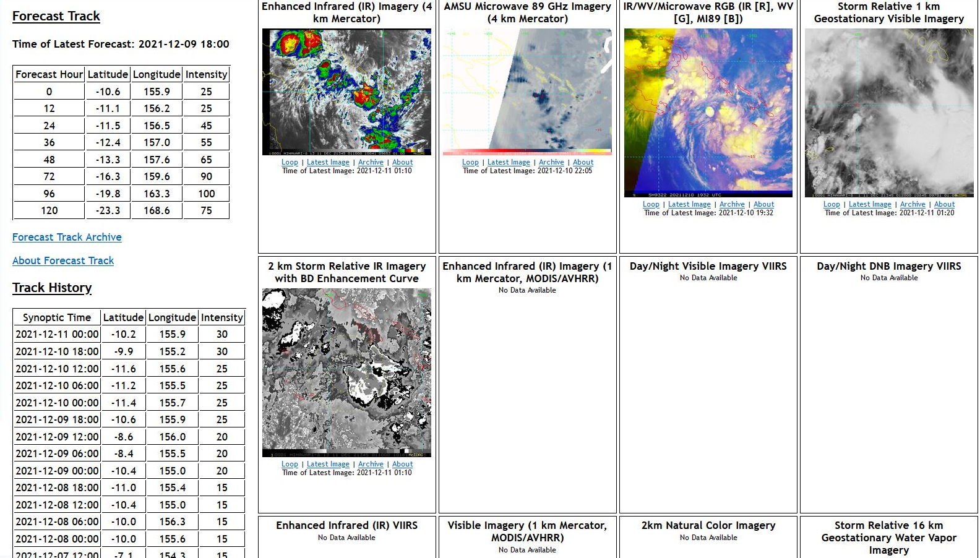Click About under Storm Relative Visible Imagery

(x=944, y=204)
